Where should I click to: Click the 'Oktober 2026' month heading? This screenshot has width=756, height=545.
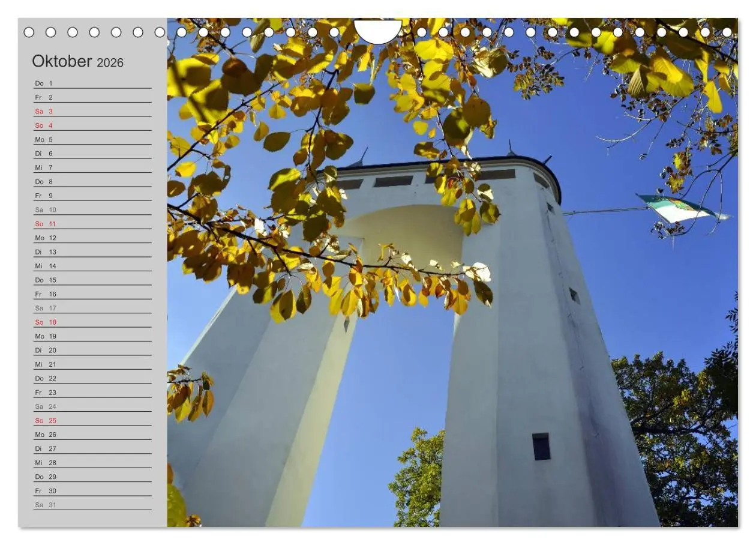click(x=77, y=61)
